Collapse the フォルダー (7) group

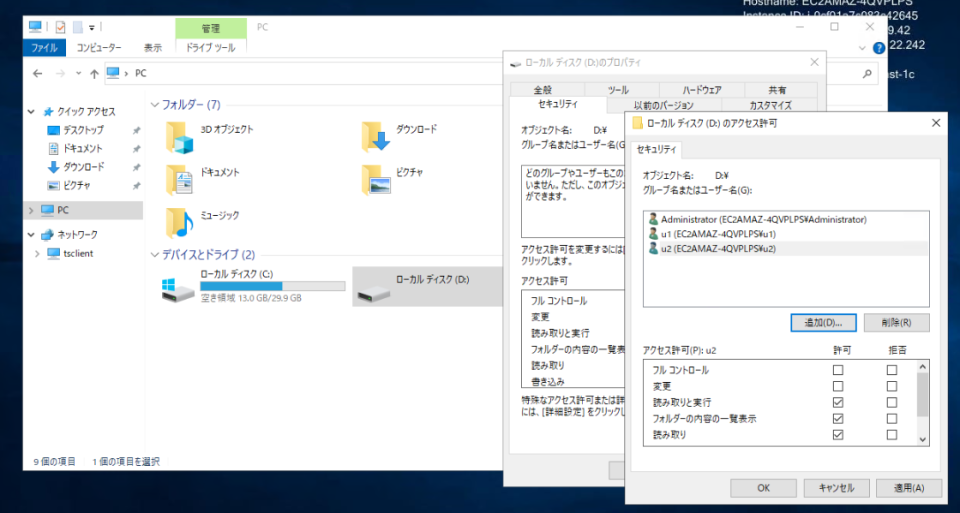(155, 105)
